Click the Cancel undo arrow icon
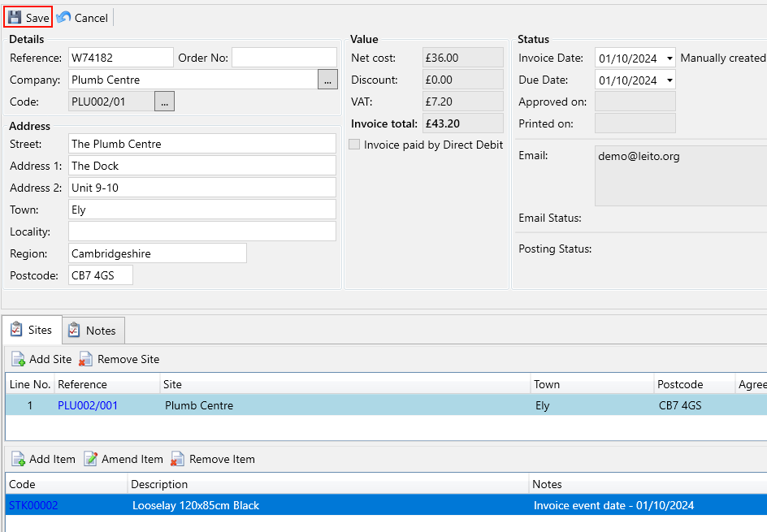Screen dimensions: 767x532 click(x=63, y=17)
